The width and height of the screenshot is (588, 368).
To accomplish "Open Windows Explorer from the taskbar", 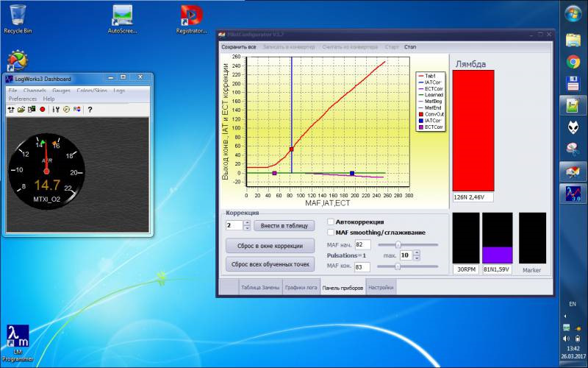I will [x=573, y=40].
